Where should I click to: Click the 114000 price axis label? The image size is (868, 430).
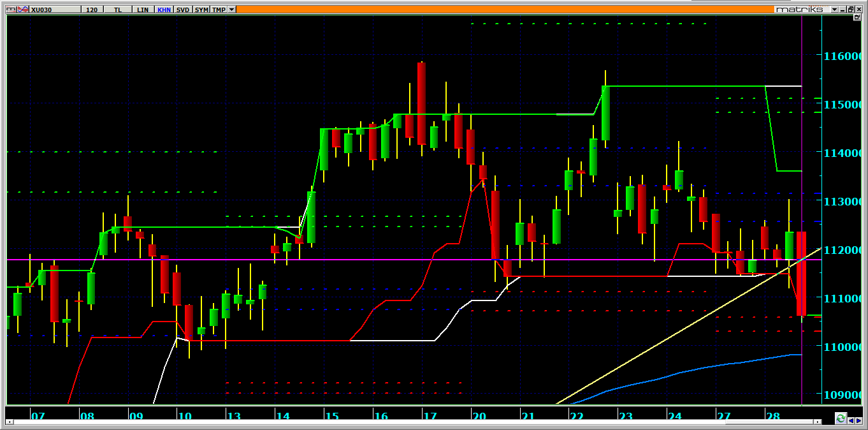pos(843,153)
